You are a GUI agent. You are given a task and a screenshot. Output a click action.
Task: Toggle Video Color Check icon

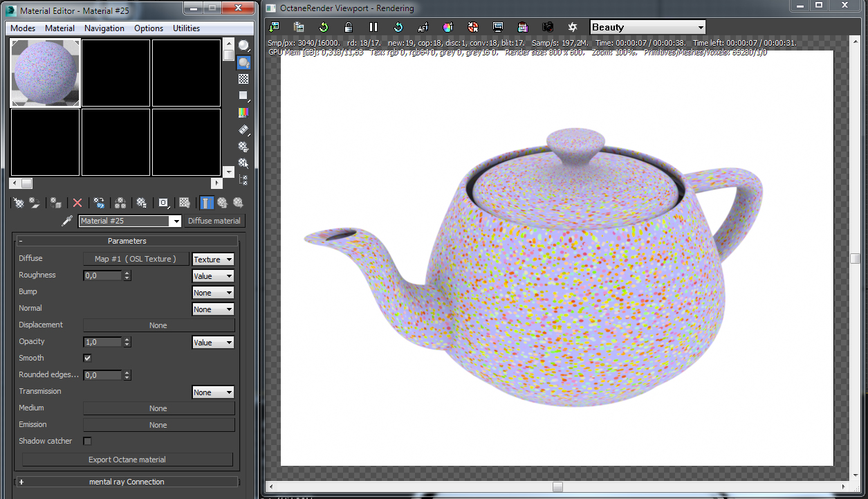click(x=243, y=112)
